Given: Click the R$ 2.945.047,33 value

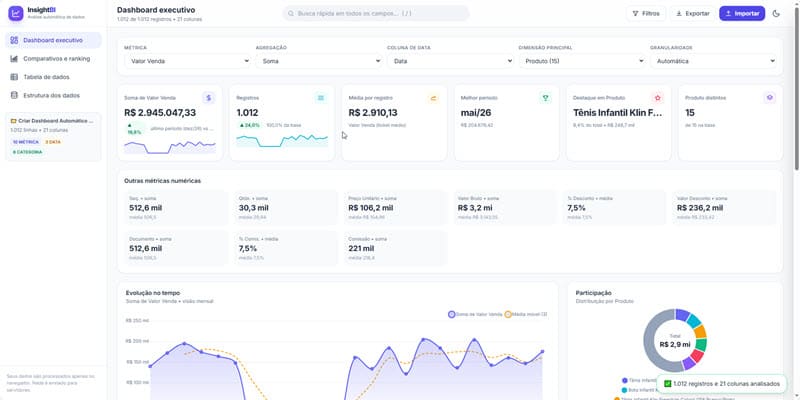Looking at the screenshot, I should 160,113.
